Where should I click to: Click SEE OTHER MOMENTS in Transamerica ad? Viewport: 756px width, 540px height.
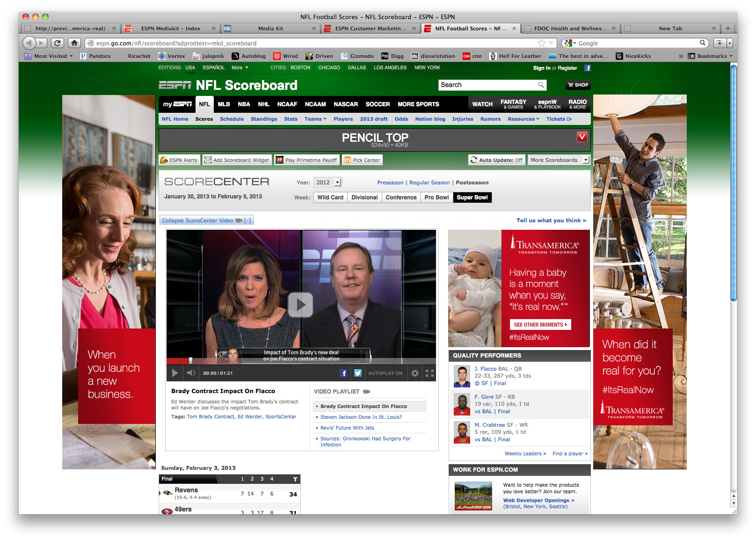click(x=540, y=325)
